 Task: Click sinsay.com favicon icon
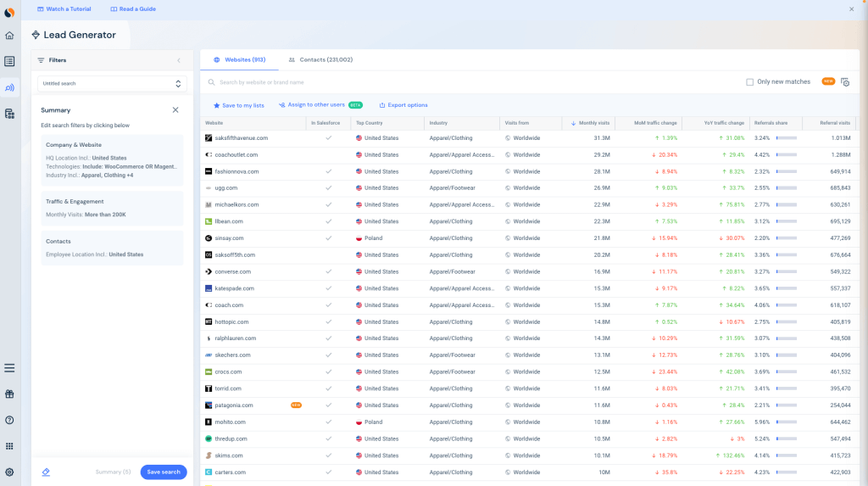pos(209,238)
